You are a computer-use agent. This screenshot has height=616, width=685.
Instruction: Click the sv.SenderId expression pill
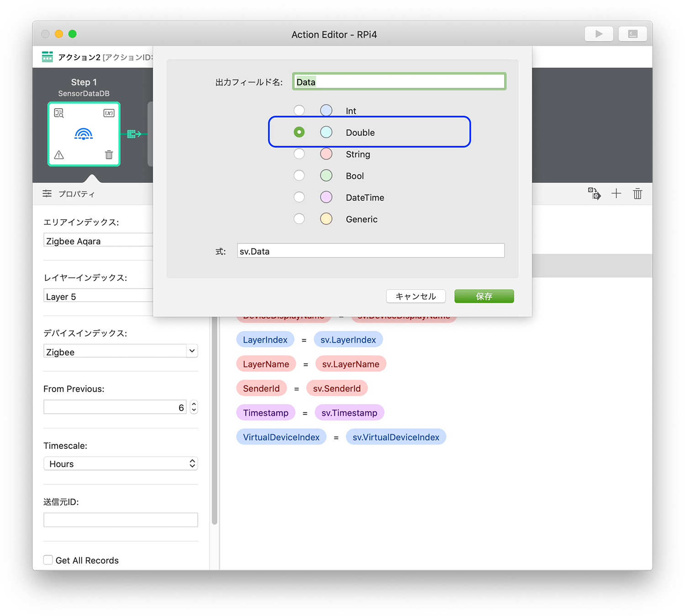pos(337,388)
